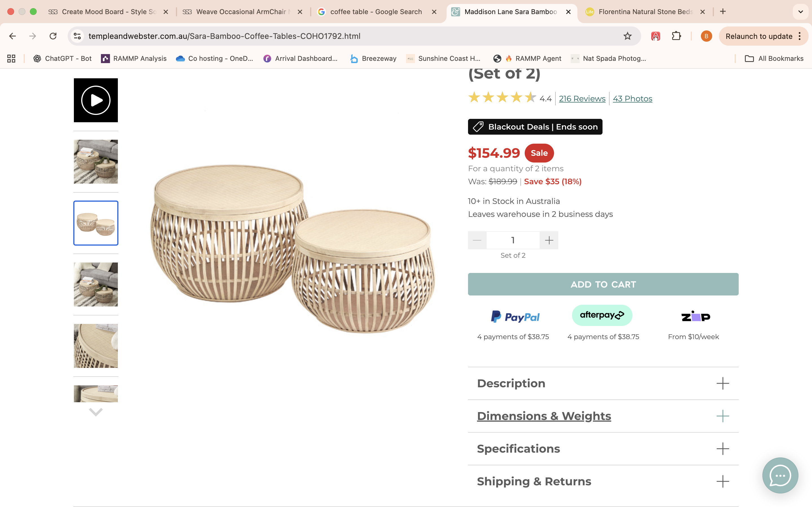Add the coffee tables to cart
The image size is (812, 507).
click(x=603, y=284)
